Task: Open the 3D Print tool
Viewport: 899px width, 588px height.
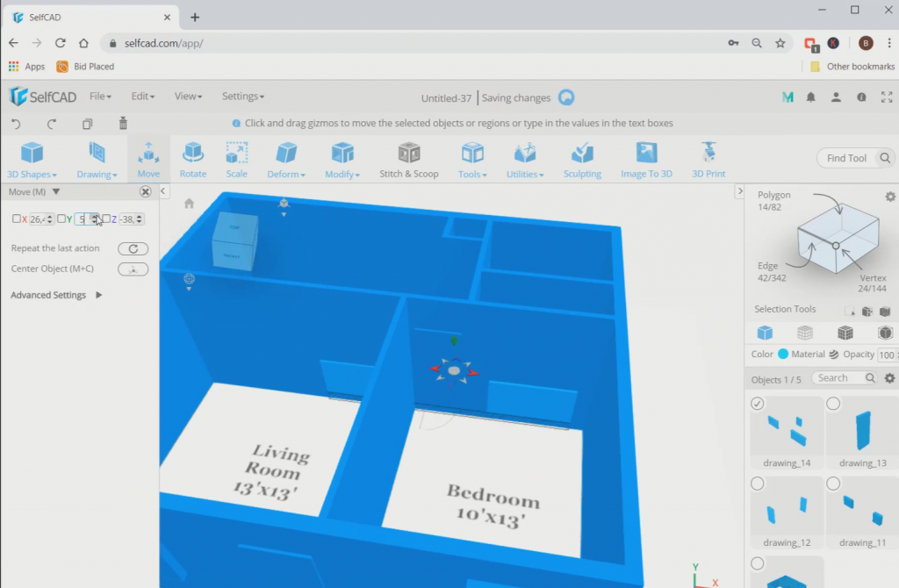Action: coord(708,158)
